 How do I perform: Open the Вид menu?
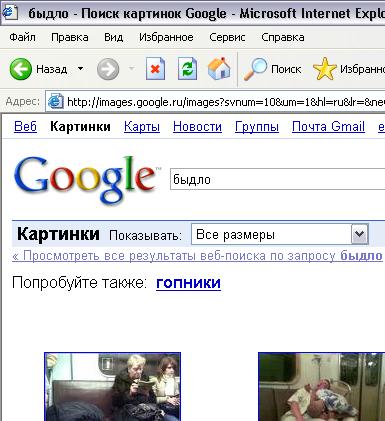pyautogui.click(x=113, y=37)
